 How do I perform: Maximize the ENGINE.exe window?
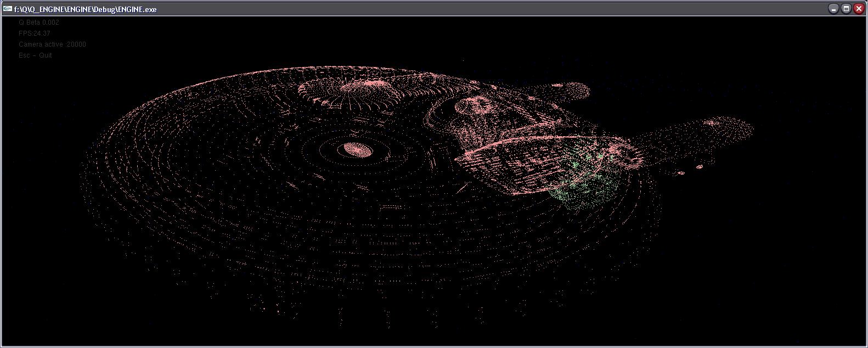click(x=846, y=9)
